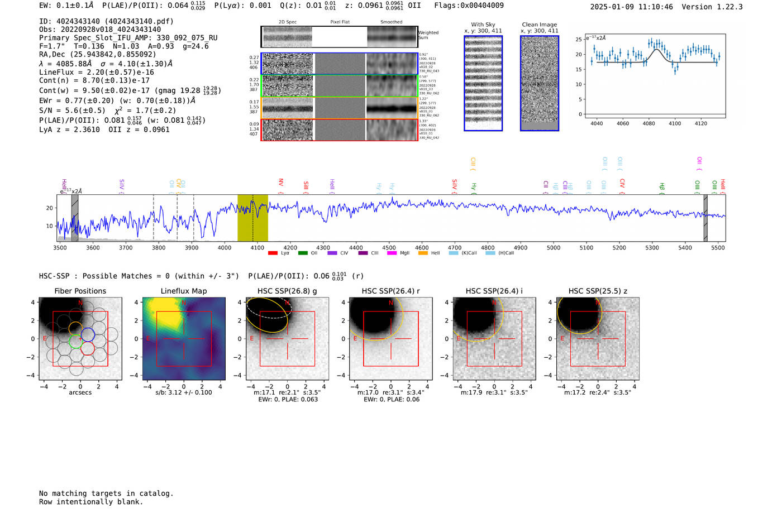Screen dimensions: 782x532
Task: Select the red-bordered fiber cutout row
Action: coord(340,130)
